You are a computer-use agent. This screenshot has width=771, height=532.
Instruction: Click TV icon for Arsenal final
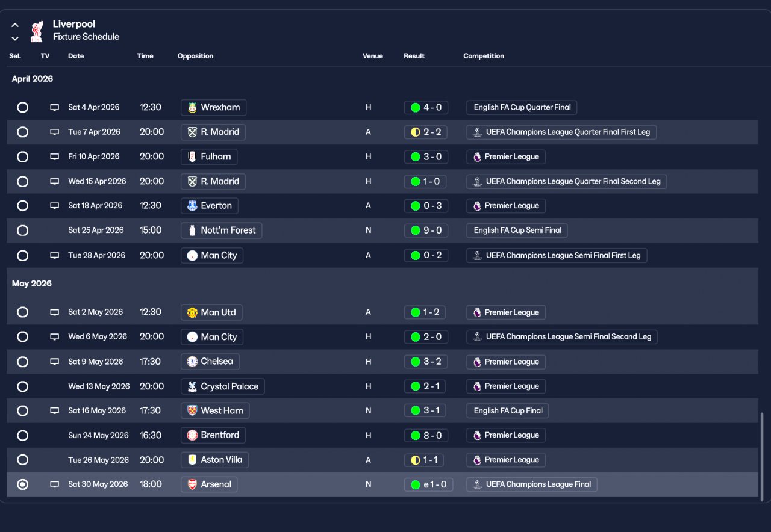pos(54,484)
